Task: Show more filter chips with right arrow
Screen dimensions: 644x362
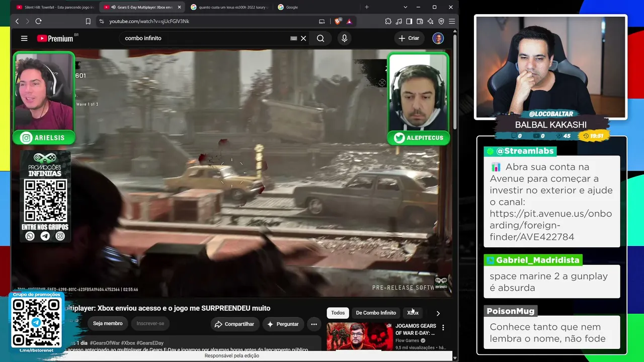Action: pyautogui.click(x=438, y=313)
